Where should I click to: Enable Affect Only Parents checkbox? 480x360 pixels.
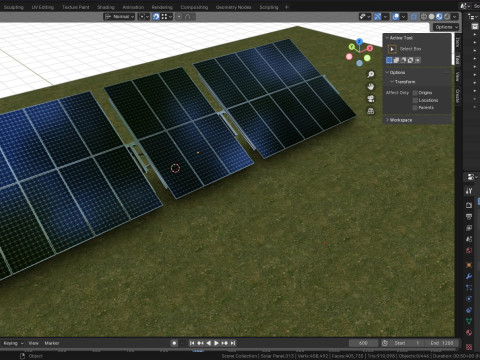(415, 108)
